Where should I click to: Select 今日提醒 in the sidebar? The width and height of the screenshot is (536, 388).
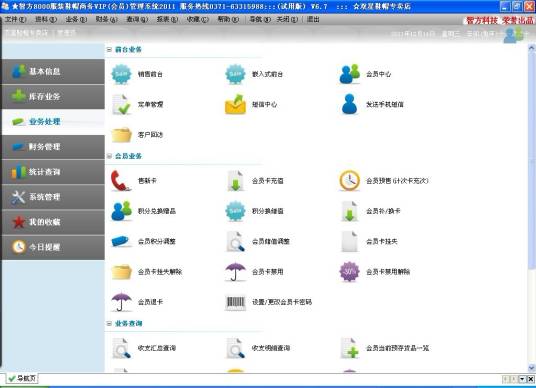tap(53, 247)
